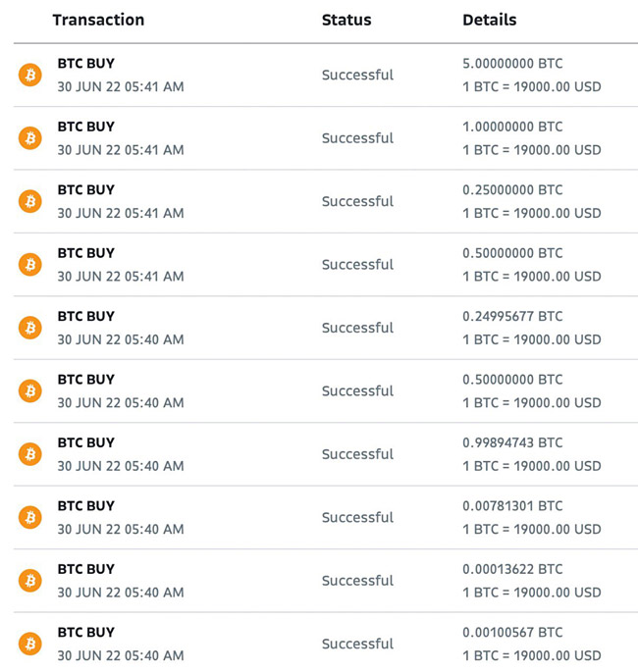Select the Bitcoin icon for the 0.25000000 BTC buy
The image size is (638, 672).
[30, 201]
